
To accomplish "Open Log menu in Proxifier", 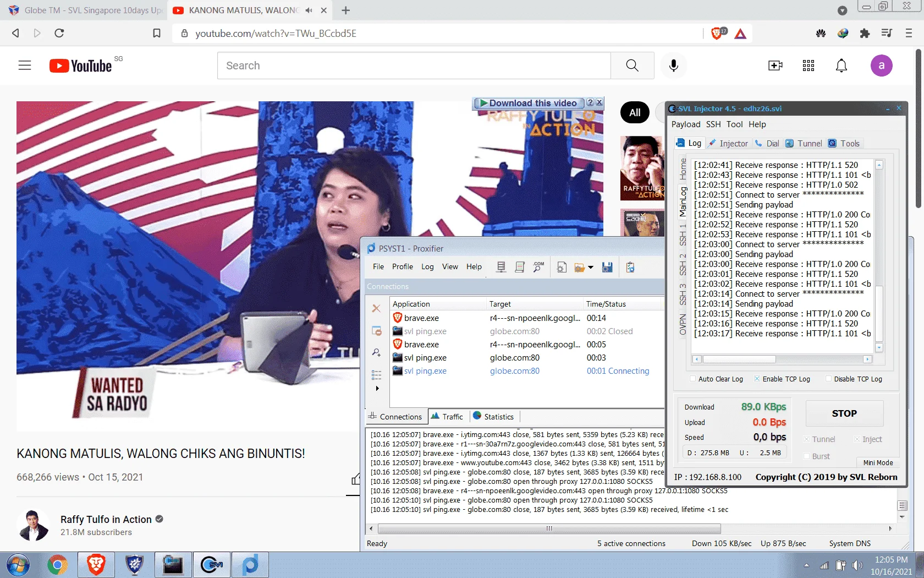I will click(427, 266).
